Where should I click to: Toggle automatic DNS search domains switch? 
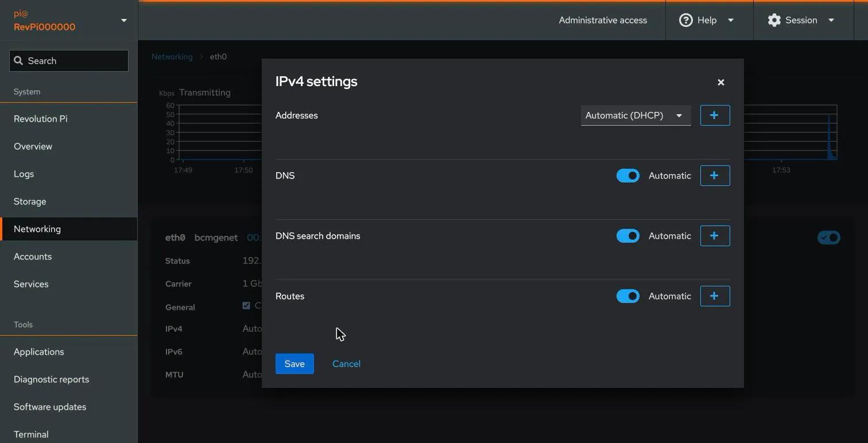(627, 236)
